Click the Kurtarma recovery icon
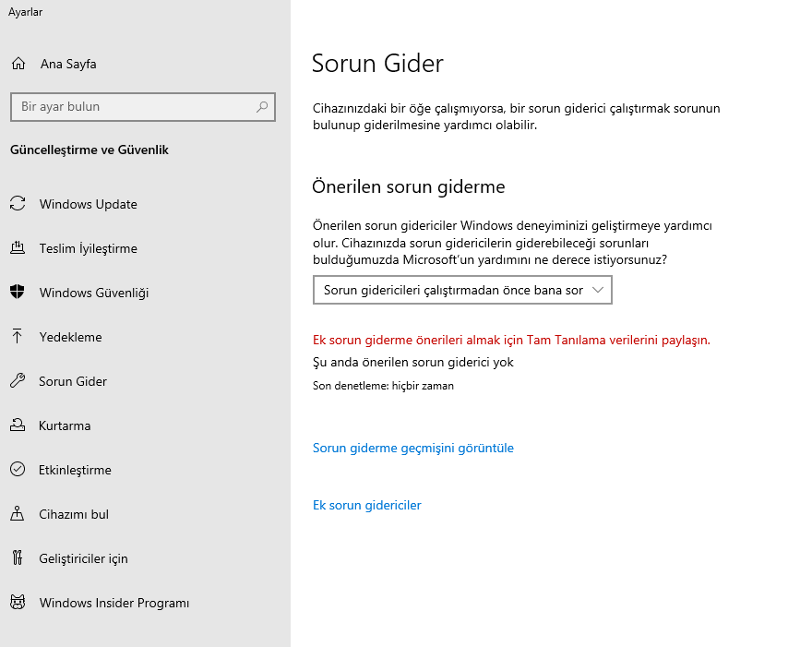This screenshot has width=812, height=647. [x=18, y=425]
